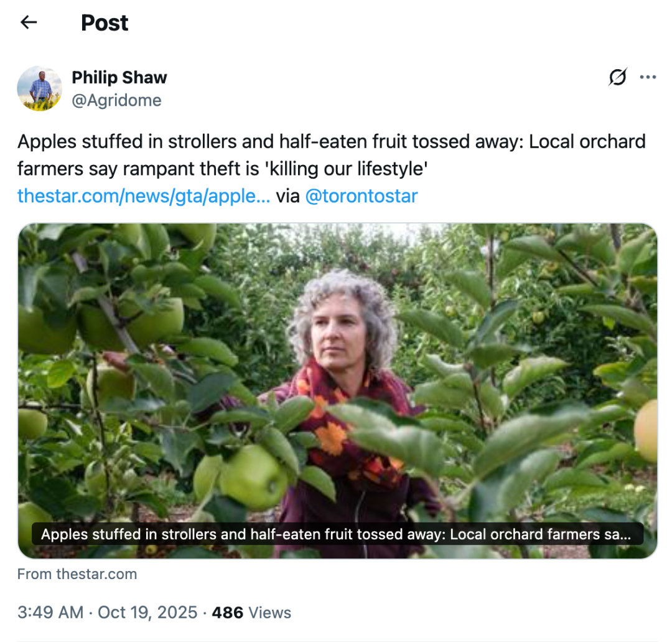Open the Grok explain-post icon
Screen dimensions: 672x642
(617, 77)
